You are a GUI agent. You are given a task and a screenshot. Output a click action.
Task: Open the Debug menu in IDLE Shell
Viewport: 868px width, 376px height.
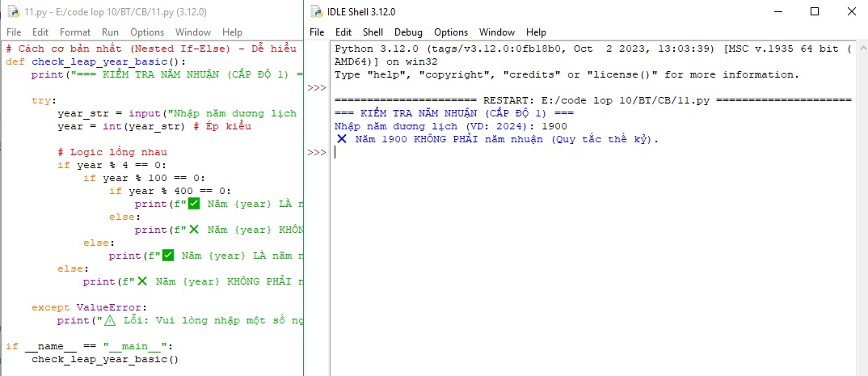(408, 32)
